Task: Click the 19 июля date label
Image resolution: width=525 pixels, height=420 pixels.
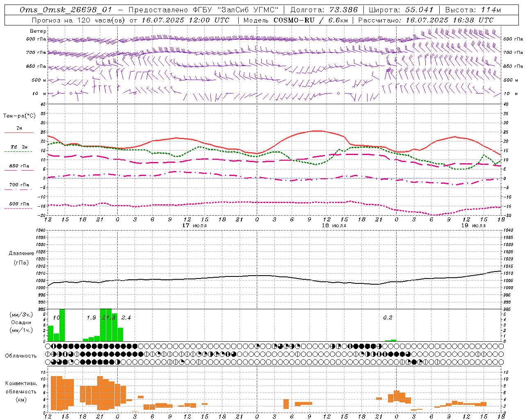Action: coord(473,226)
